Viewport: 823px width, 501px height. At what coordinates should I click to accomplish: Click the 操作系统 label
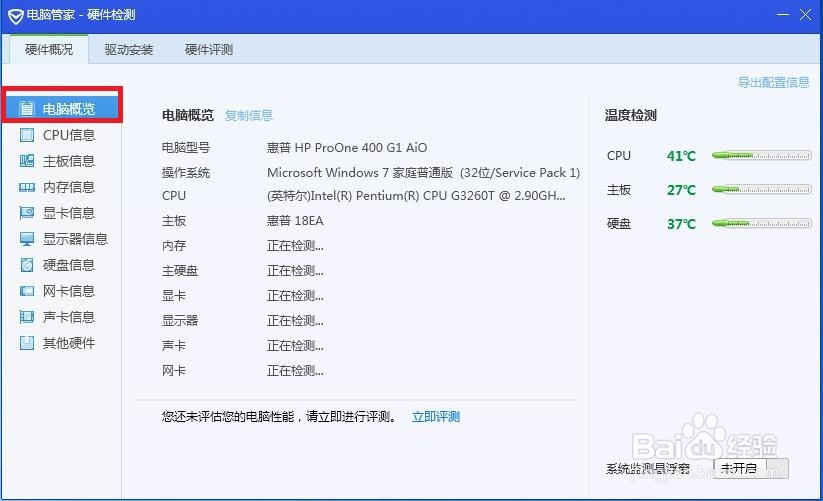tap(186, 173)
